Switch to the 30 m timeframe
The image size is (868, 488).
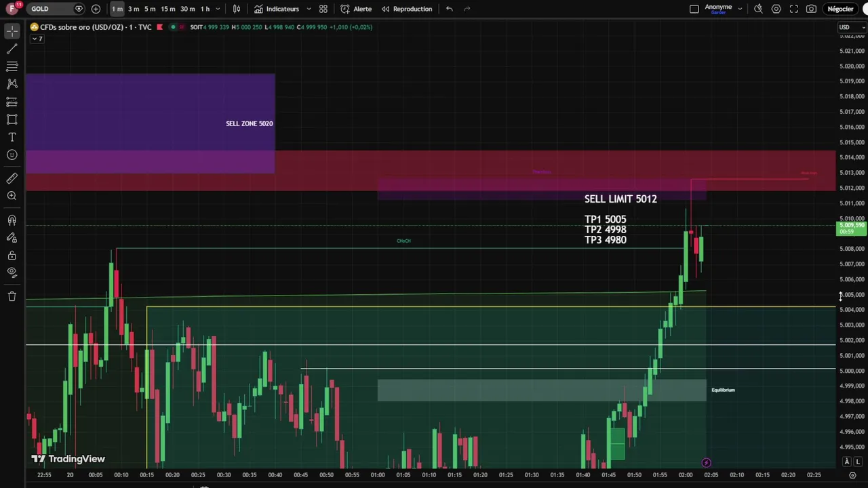tap(188, 9)
